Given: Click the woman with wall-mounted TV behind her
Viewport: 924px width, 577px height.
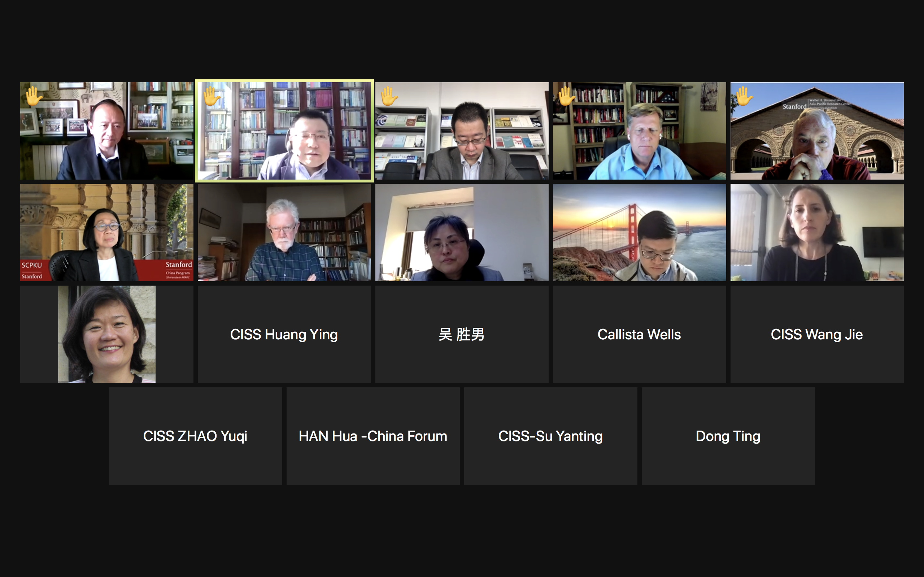Looking at the screenshot, I should (817, 233).
